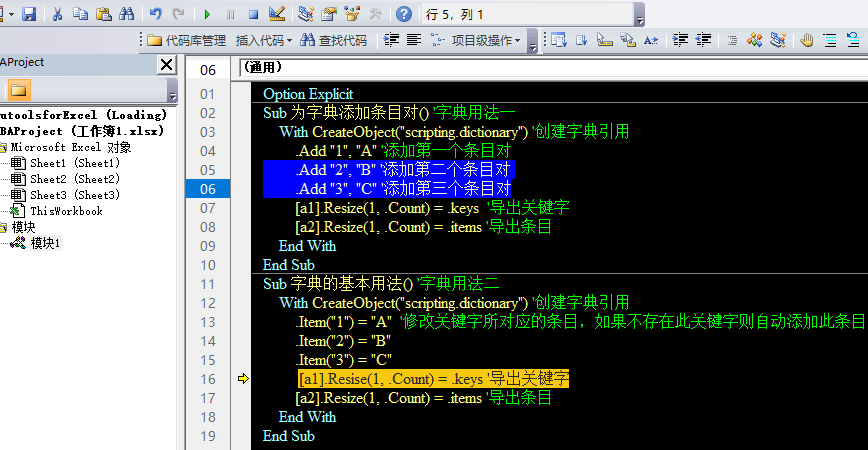Click the Complete Word icon
Image resolution: width=868 pixels, height=450 pixels.
pyautogui.click(x=651, y=40)
